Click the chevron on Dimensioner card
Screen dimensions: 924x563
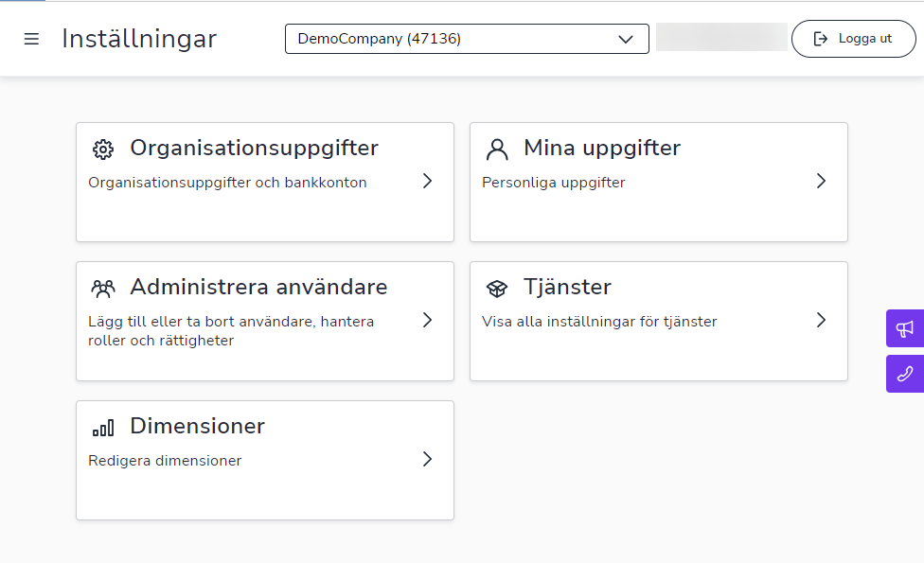[x=428, y=459]
